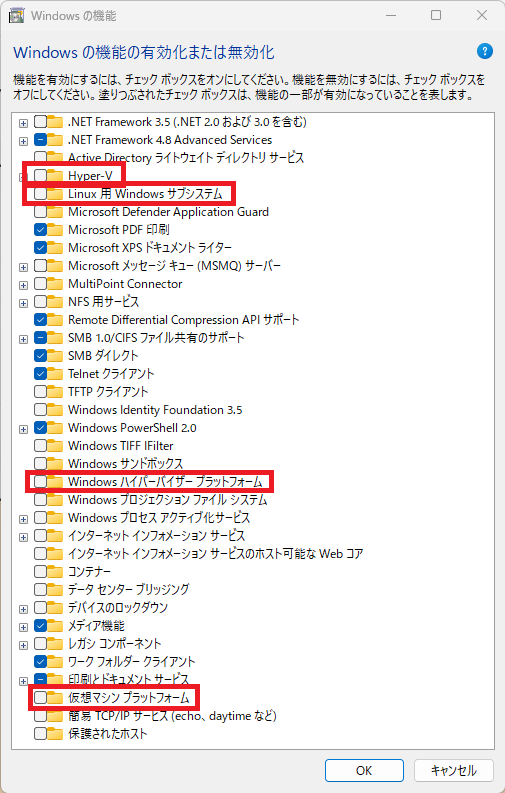
Task: Click the メディア機能 folder icon
Action: 55,626
